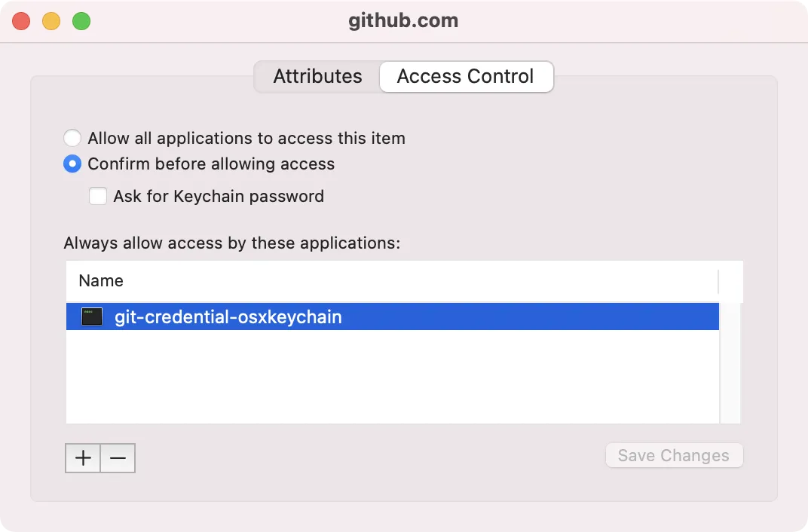The height and width of the screenshot is (532, 808).
Task: Click the minus icon to remove application
Action: (118, 457)
